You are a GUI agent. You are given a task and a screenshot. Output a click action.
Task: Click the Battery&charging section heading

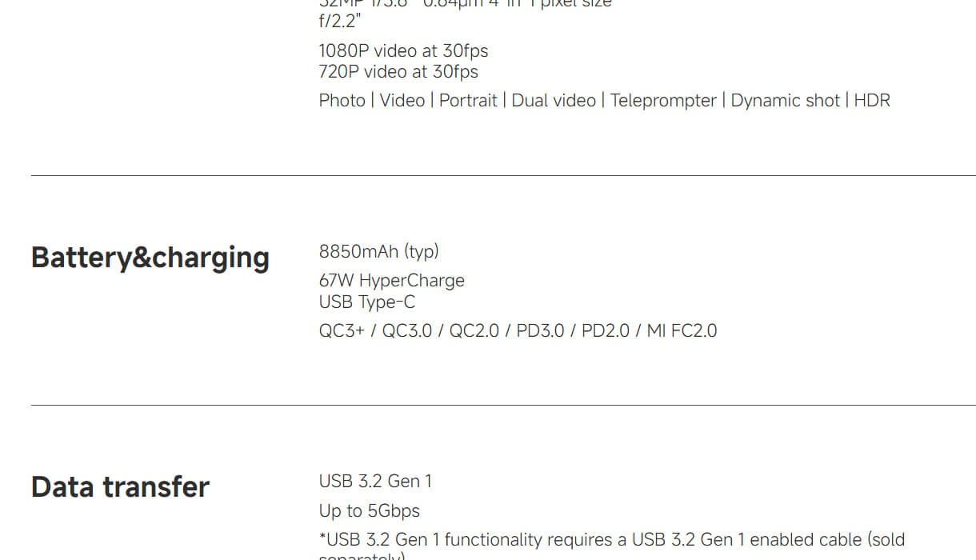point(150,258)
